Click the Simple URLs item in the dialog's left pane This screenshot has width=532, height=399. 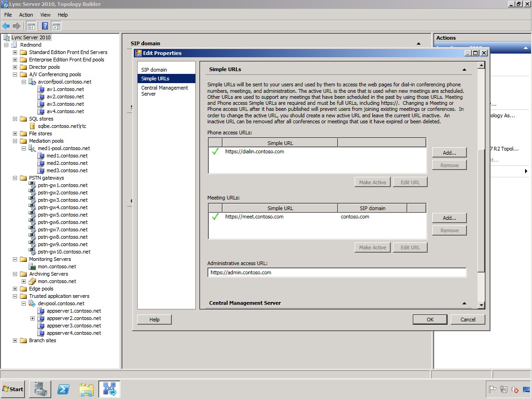coord(166,79)
